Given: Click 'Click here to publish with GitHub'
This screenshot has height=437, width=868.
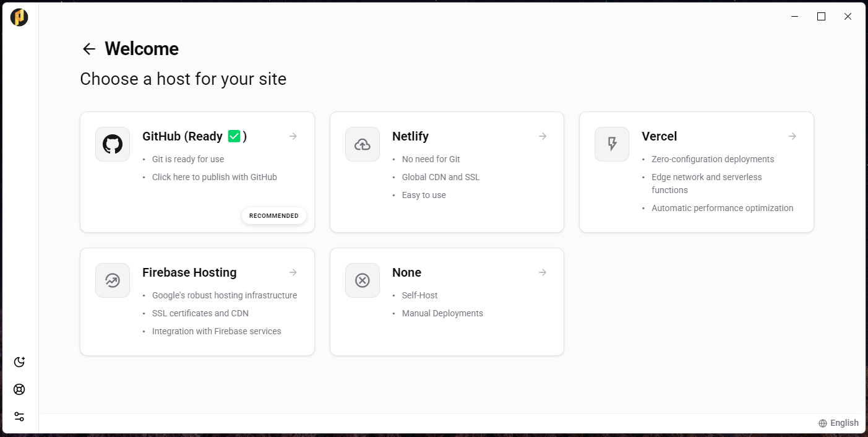Looking at the screenshot, I should click(215, 177).
